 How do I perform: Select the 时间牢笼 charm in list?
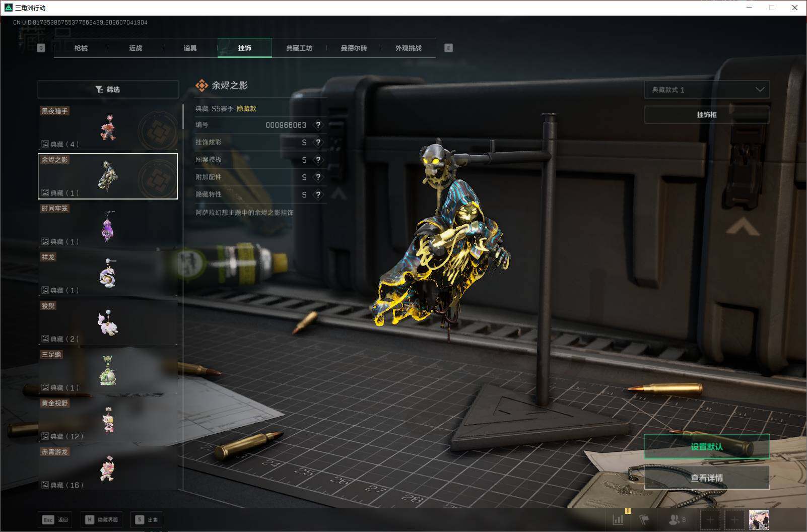[x=108, y=225]
